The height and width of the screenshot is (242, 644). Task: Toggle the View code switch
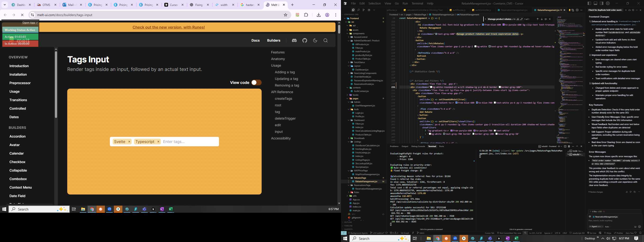(x=256, y=82)
